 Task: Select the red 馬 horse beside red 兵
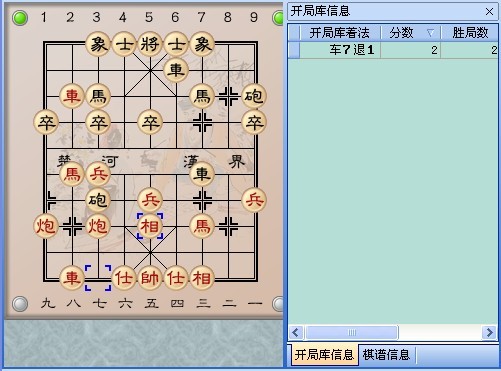72,174
